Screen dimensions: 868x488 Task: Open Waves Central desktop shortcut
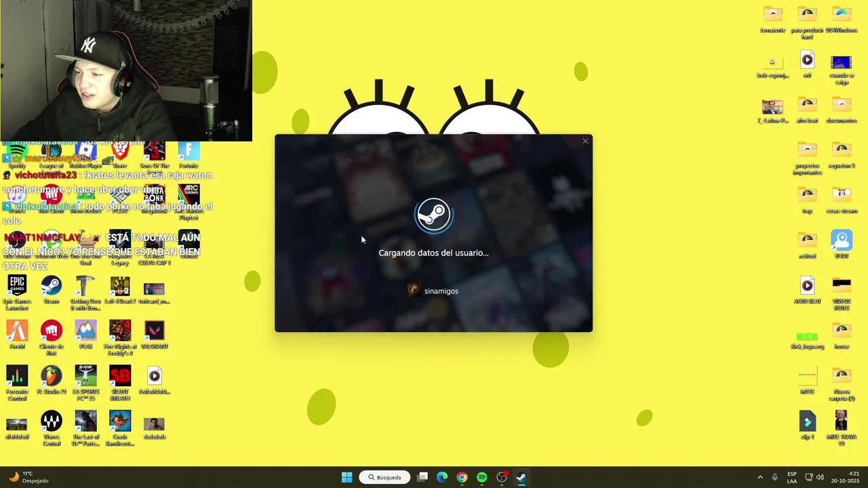click(51, 428)
